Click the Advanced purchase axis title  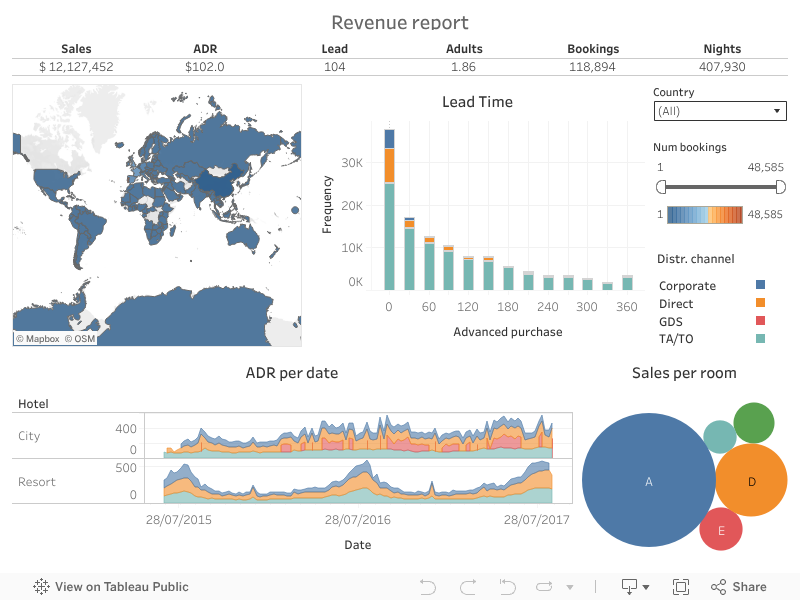coord(508,332)
